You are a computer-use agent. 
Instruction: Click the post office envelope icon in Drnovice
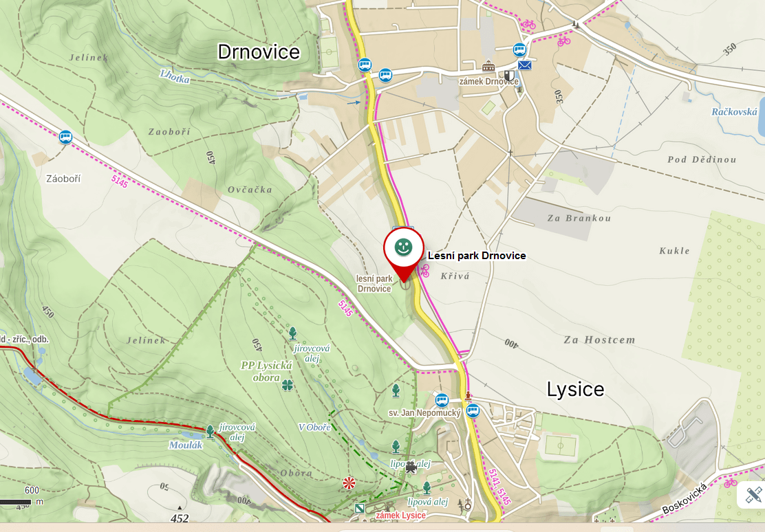tap(524, 65)
